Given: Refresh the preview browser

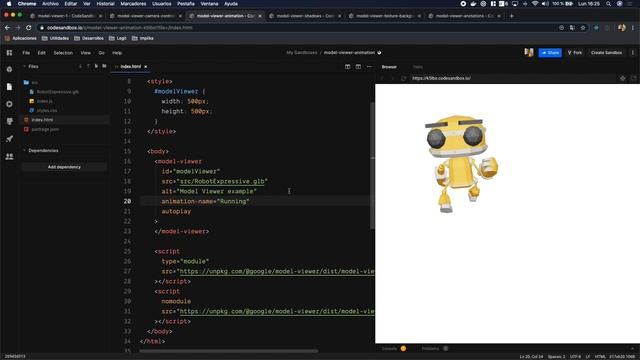Looking at the screenshot, I should (403, 78).
